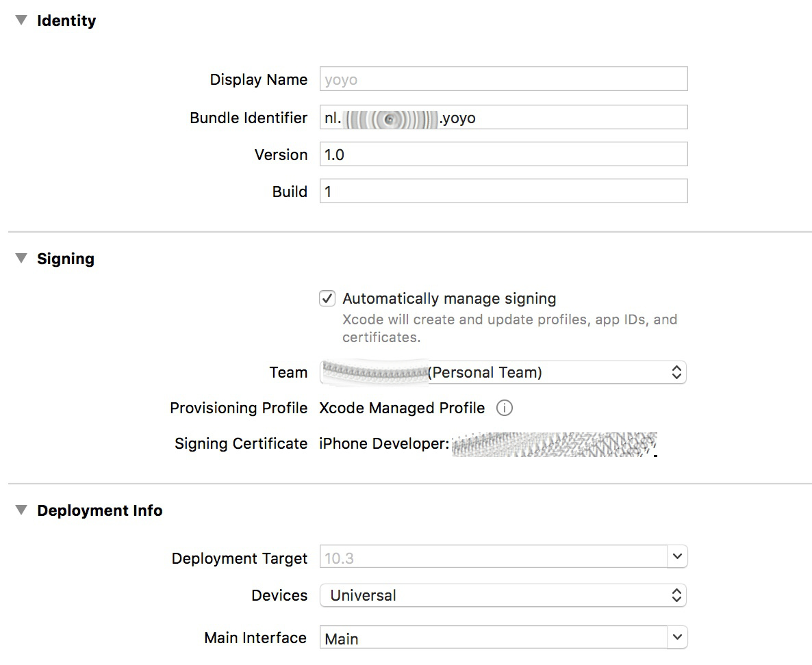Open the Devices Universal dropdown
812x665 pixels.
point(503,595)
